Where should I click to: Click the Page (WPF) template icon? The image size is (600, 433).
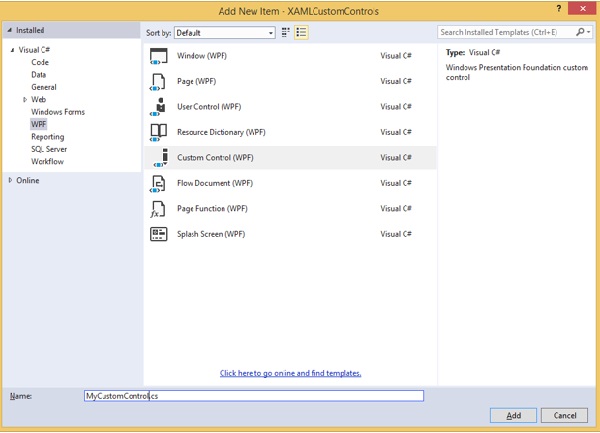pyautogui.click(x=159, y=81)
